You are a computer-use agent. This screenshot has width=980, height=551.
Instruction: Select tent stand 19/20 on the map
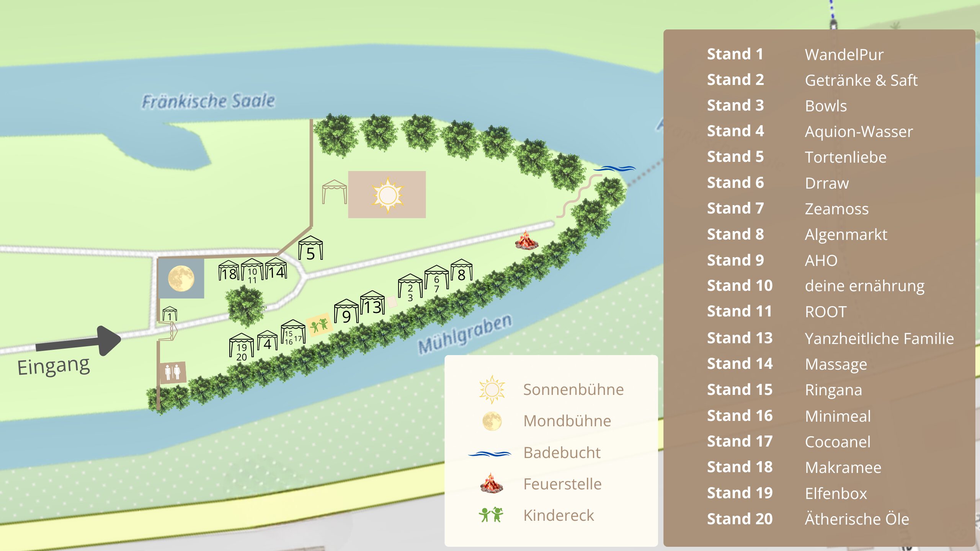241,347
